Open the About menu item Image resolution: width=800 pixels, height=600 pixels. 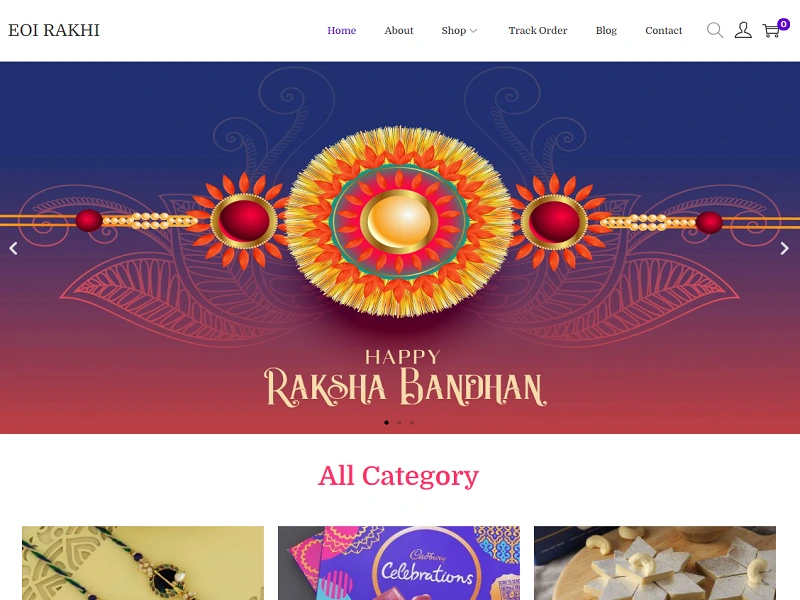click(x=398, y=31)
